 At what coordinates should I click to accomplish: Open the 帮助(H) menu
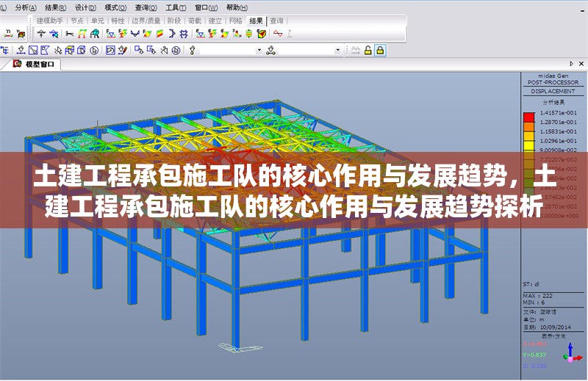(237, 7)
